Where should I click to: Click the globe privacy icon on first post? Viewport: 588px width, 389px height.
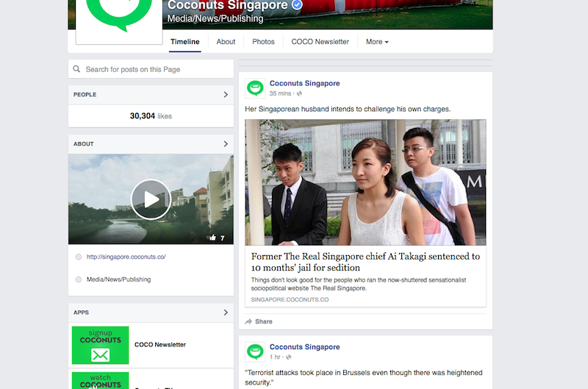point(299,94)
